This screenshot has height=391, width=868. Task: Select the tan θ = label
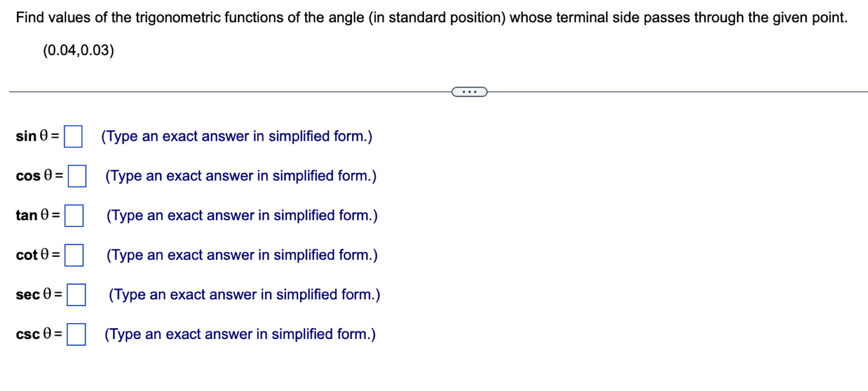[38, 215]
